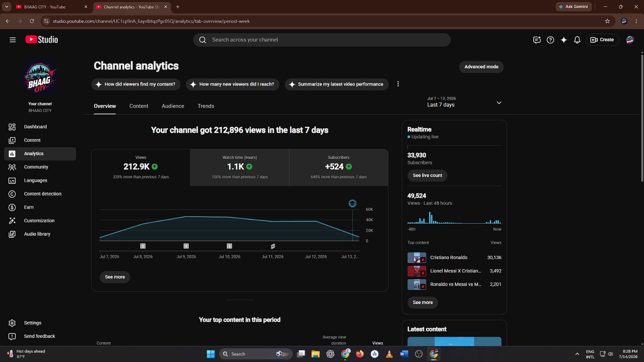Click the sparkle Ask Studio icon in header

click(x=564, y=40)
